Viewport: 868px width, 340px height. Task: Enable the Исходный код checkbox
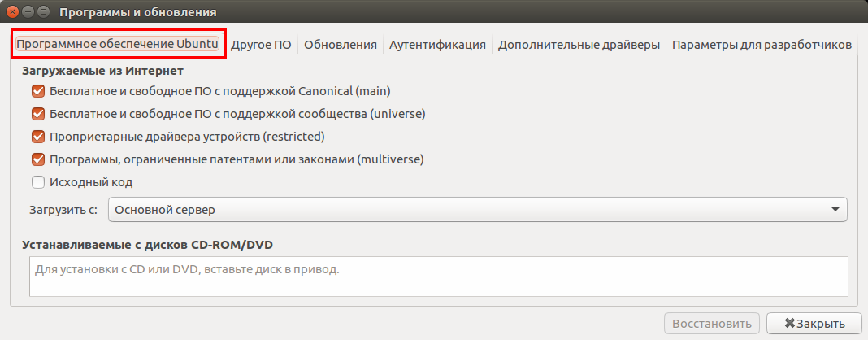[38, 182]
